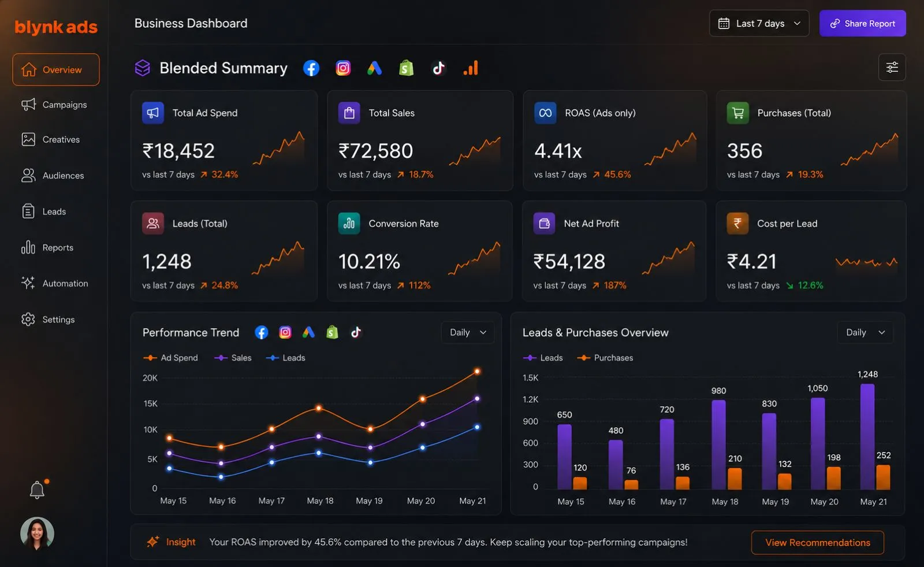Click the ₹72,580 Total Sales value

pyautogui.click(x=375, y=151)
